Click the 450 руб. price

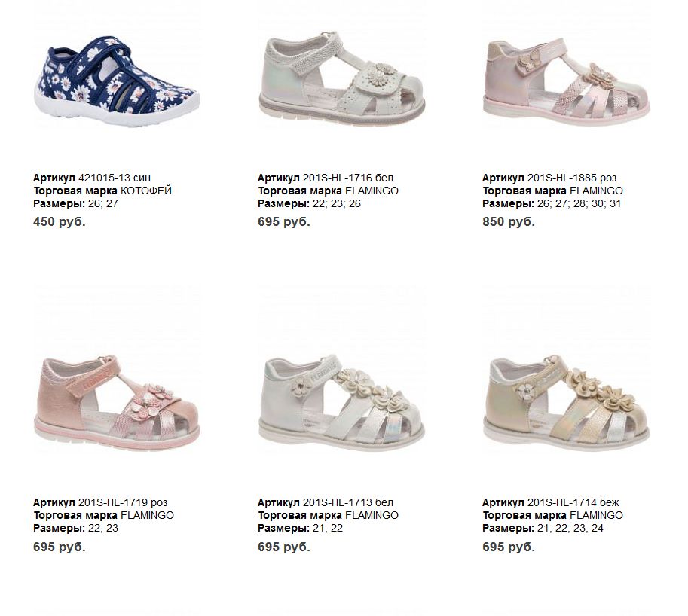[x=60, y=222]
